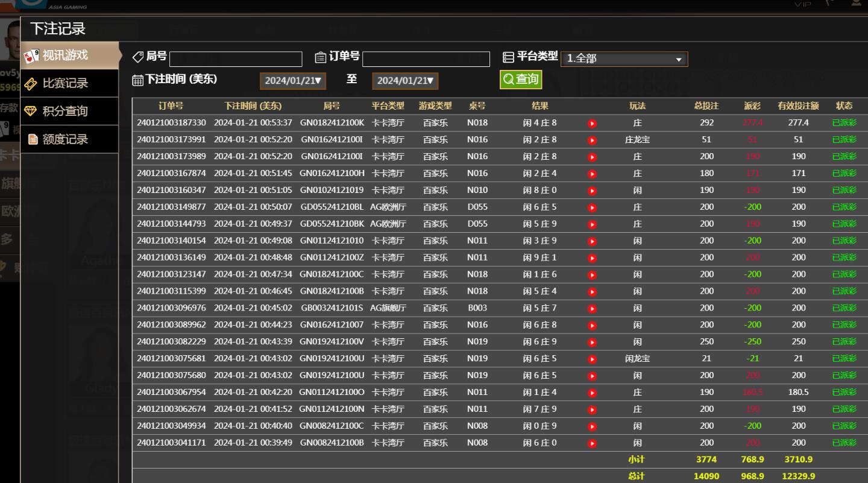Click the 平台类型 list icon
The image size is (868, 483).
coord(508,57)
